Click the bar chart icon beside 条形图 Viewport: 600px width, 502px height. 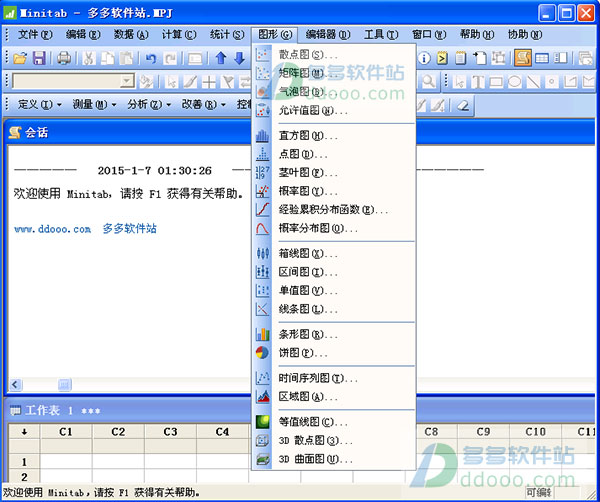tap(262, 334)
